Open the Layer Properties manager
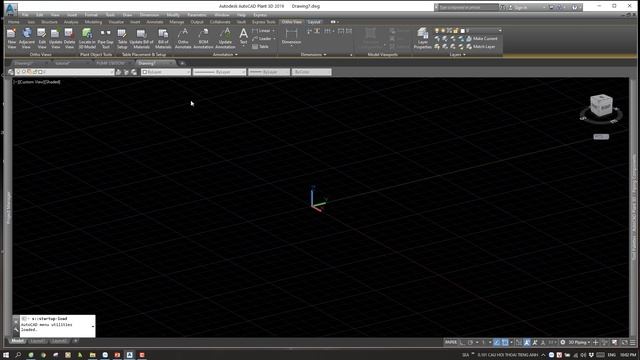 pos(422,38)
